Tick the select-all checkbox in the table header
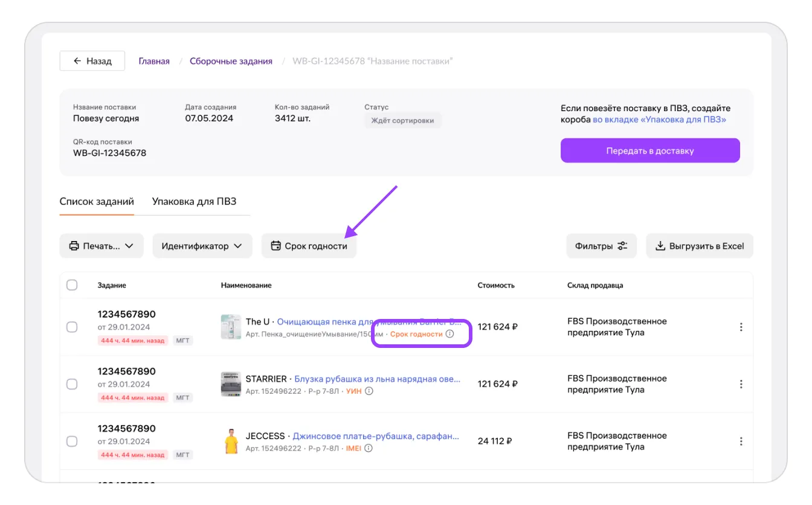 click(72, 285)
